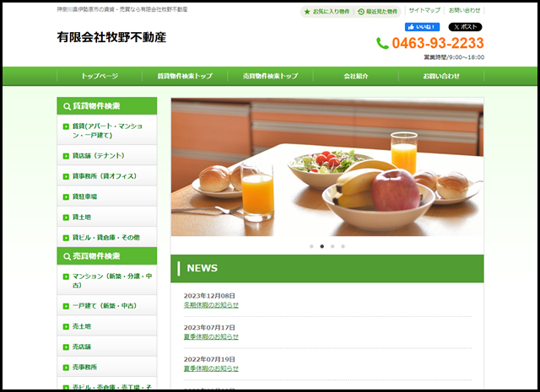Open 夏季休暇のお知らせ news from 2023年07月17日

pyautogui.click(x=211, y=336)
